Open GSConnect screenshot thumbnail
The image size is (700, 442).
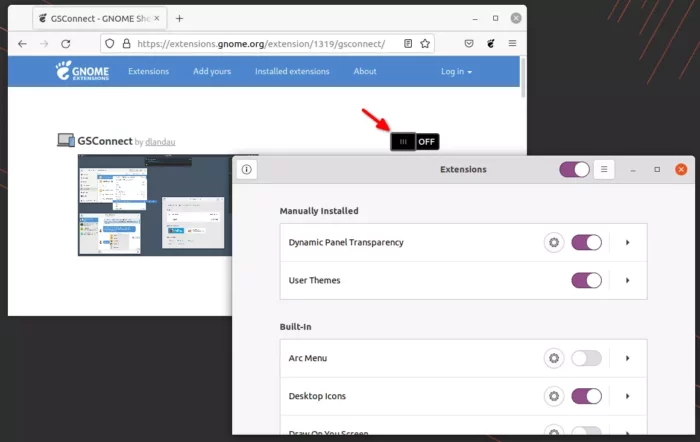[155, 205]
